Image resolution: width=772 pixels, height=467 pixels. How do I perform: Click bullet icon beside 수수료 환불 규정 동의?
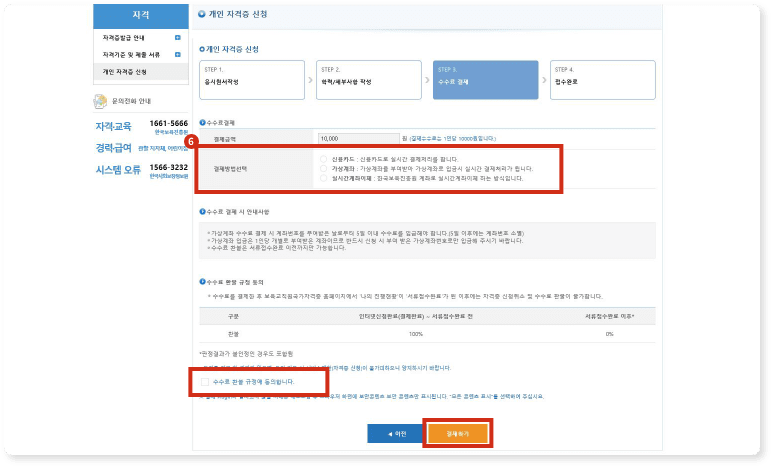(202, 281)
